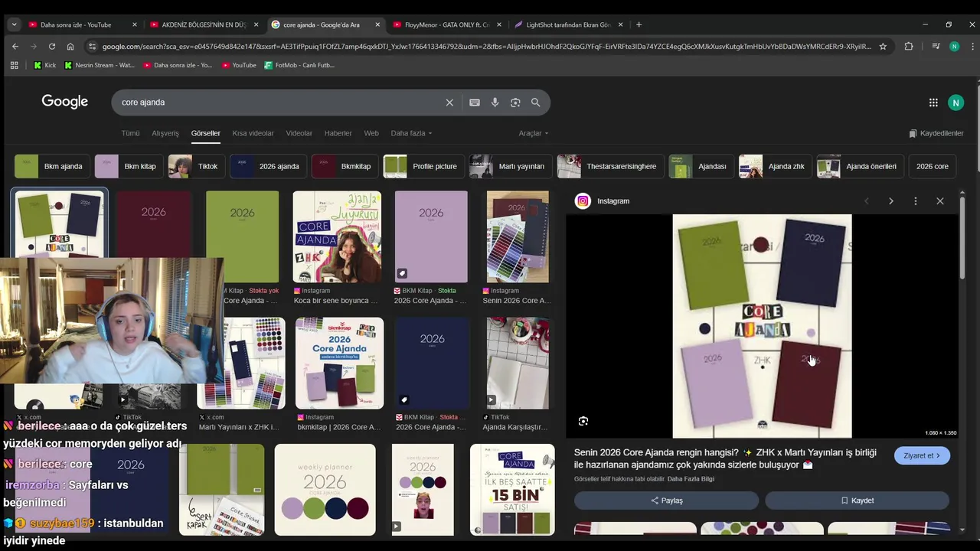Click the Google logo

pos(64,102)
